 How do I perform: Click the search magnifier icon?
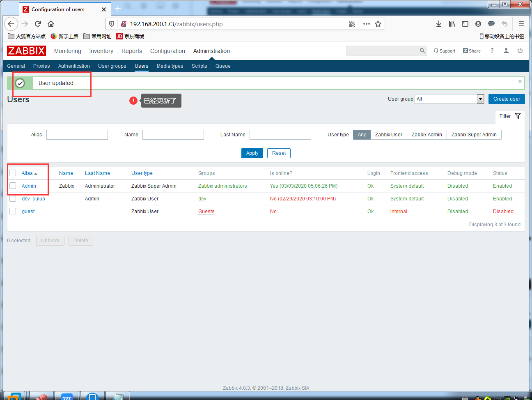(x=422, y=51)
